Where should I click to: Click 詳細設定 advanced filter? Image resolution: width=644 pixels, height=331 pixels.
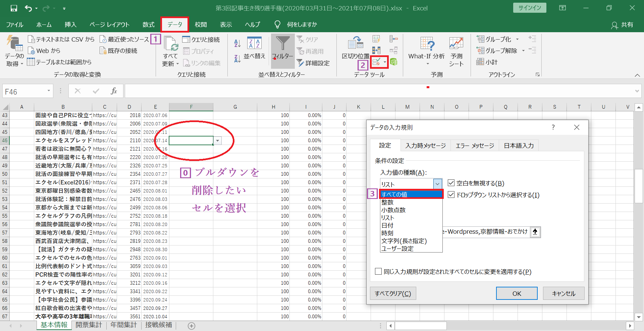[313, 63]
